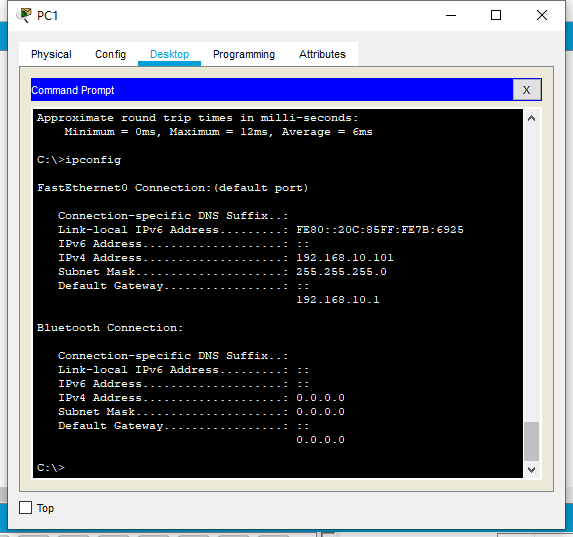The width and height of the screenshot is (573, 537).
Task: Click the scrollbar up arrow in terminal
Action: 532,118
